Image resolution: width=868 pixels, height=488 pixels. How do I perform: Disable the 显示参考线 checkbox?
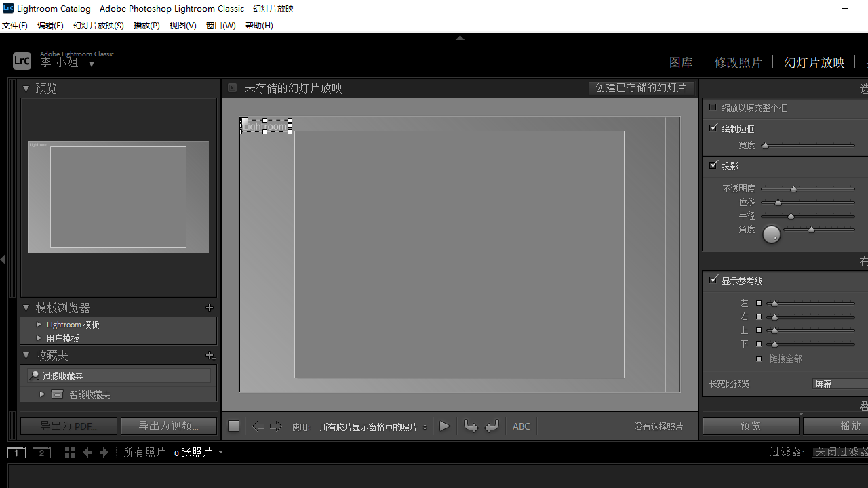[x=713, y=280]
